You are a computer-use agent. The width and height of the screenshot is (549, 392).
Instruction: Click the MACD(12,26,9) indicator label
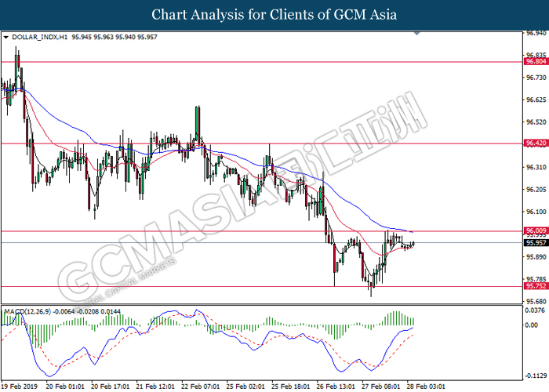(x=27, y=311)
